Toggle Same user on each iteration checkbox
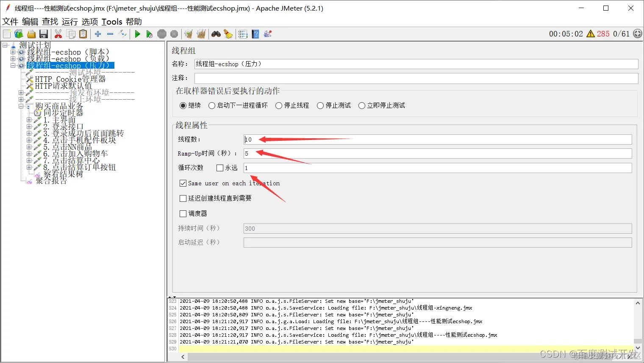The width and height of the screenshot is (644, 363). click(x=183, y=183)
